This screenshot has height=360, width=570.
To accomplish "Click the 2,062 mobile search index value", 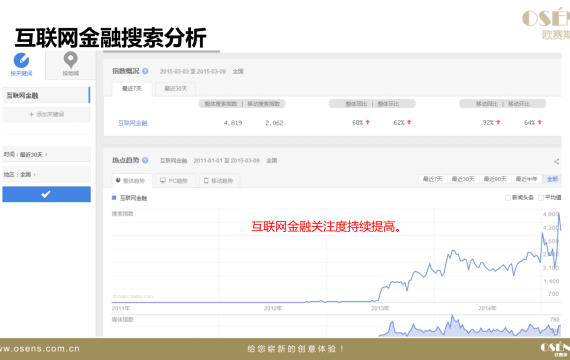I will click(x=274, y=123).
